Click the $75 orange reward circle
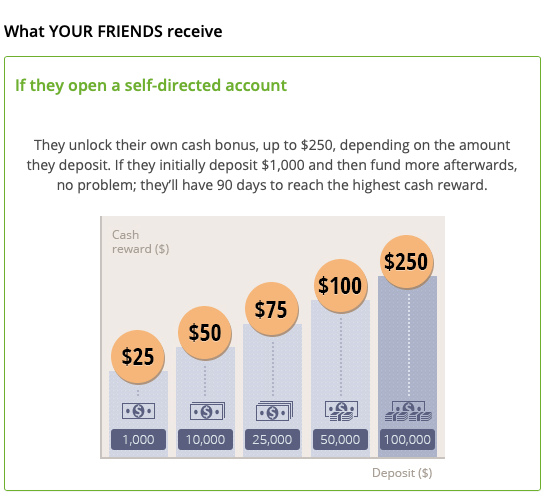Viewport: 551px width, 501px height. point(272,309)
